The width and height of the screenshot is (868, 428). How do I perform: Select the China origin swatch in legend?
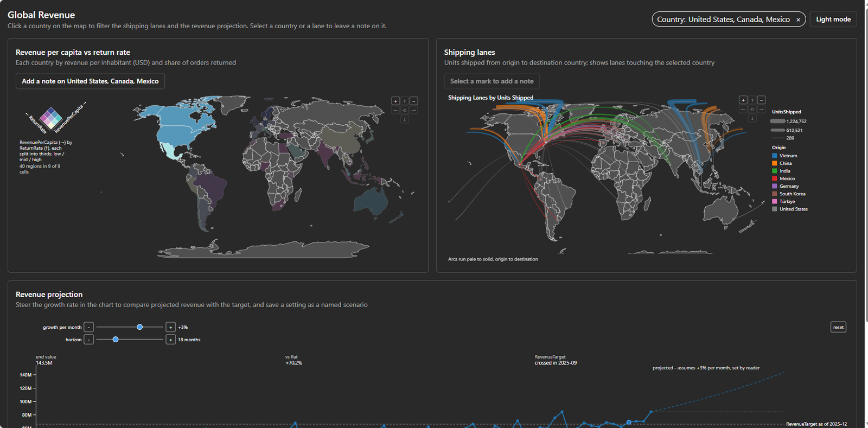click(774, 163)
